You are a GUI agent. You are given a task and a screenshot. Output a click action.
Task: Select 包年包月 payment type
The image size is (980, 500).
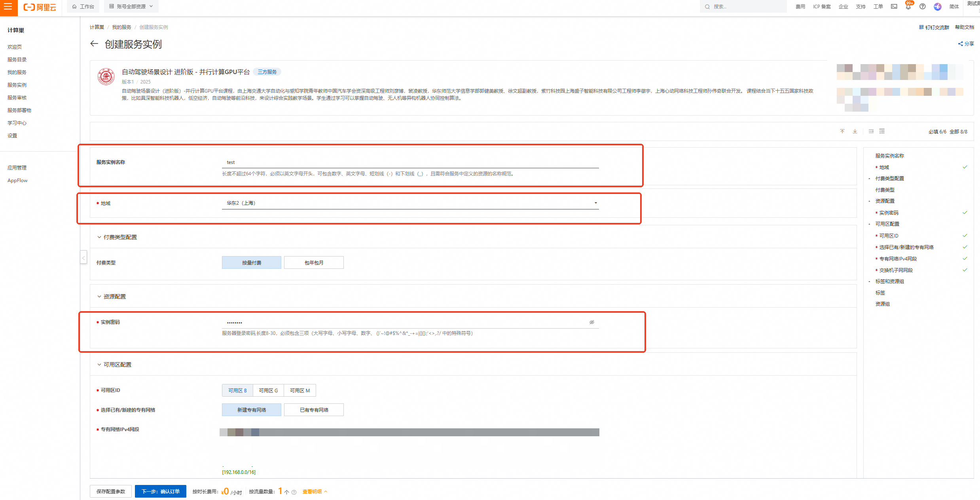coord(314,262)
